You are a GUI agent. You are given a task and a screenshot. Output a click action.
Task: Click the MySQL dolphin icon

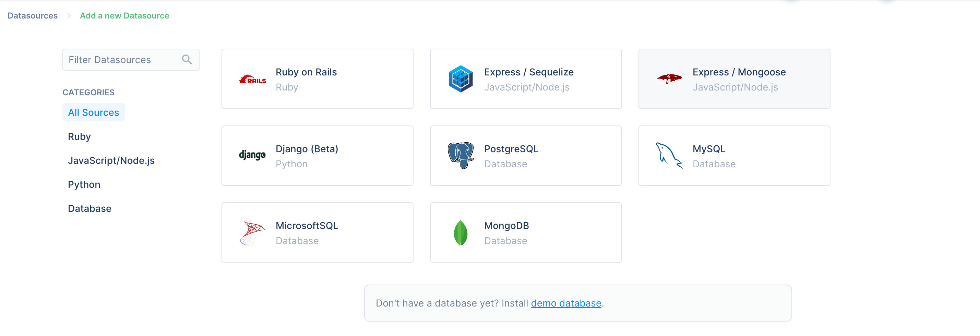click(x=669, y=155)
